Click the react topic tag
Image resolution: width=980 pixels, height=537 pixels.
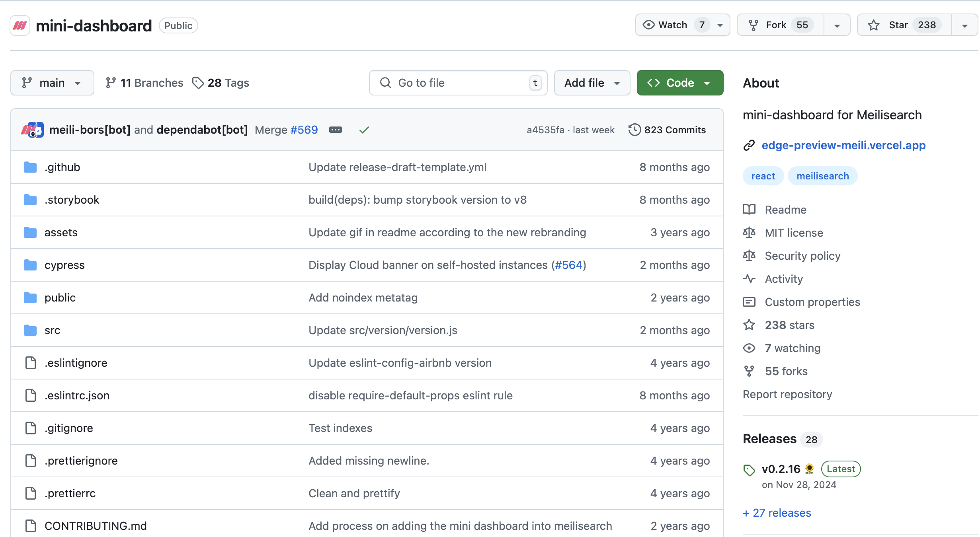pyautogui.click(x=763, y=176)
